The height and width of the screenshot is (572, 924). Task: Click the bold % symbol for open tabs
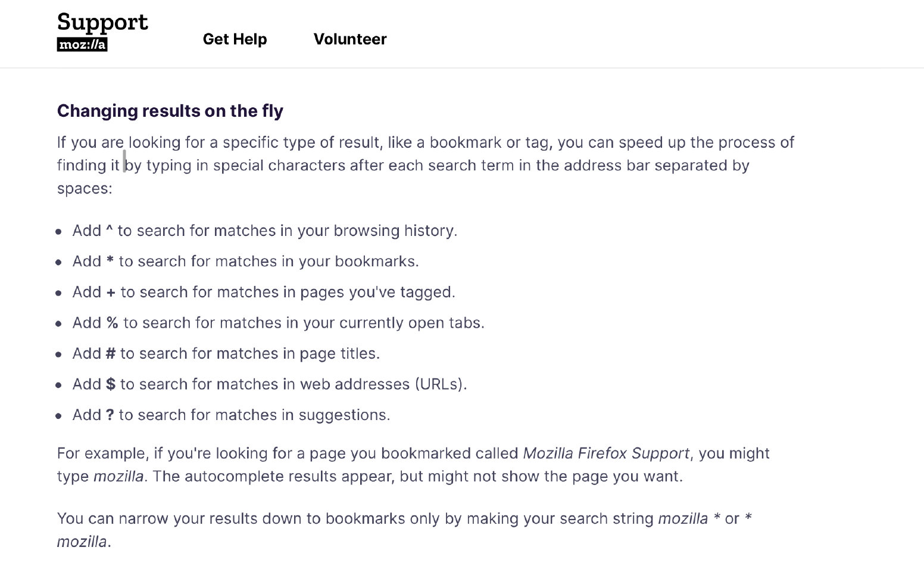click(112, 323)
